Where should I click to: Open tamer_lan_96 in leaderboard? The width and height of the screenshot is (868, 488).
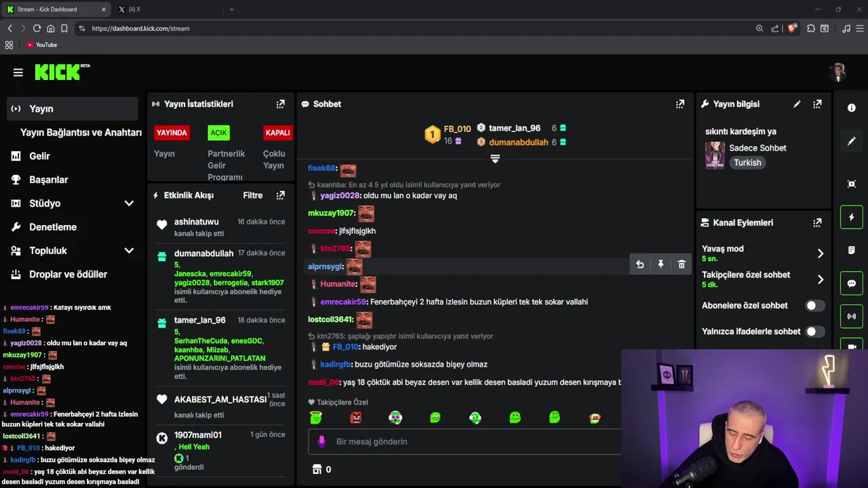click(x=515, y=128)
